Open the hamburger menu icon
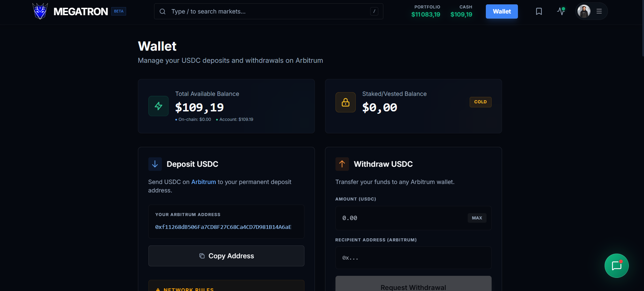Screen dimensions: 644x291 click(x=599, y=11)
